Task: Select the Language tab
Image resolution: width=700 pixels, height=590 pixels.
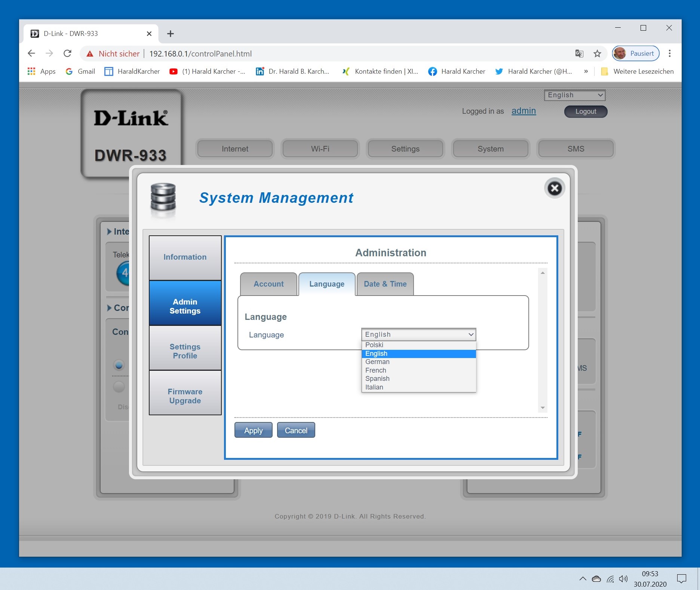Action: tap(327, 284)
